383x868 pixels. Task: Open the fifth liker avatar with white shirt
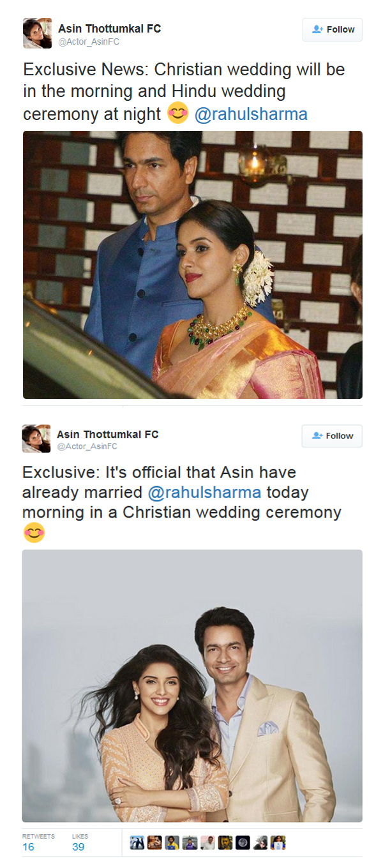207,842
